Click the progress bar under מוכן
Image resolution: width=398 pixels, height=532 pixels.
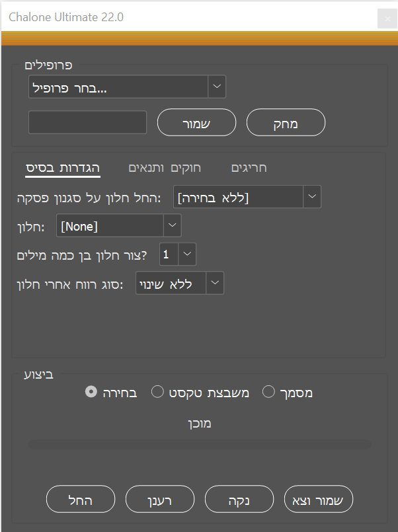[x=200, y=445]
